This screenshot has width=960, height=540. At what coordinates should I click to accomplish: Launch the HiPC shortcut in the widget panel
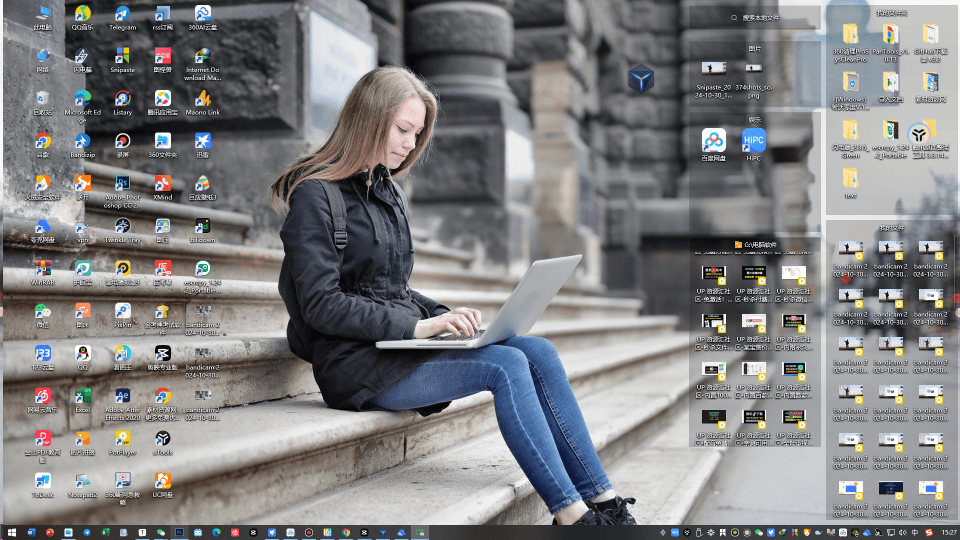pos(754,141)
